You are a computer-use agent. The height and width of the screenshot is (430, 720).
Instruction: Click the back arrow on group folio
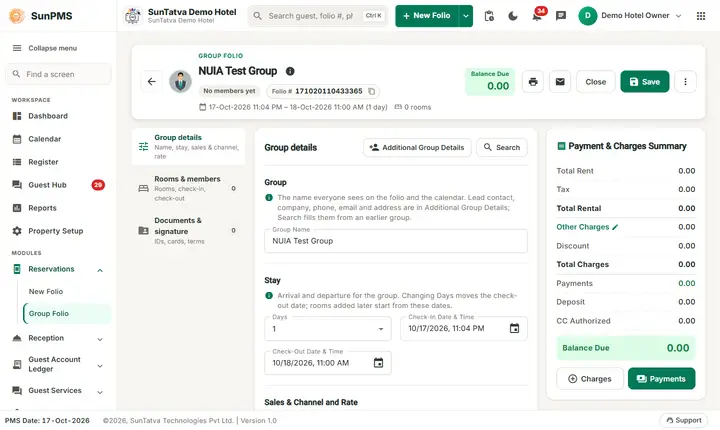152,82
